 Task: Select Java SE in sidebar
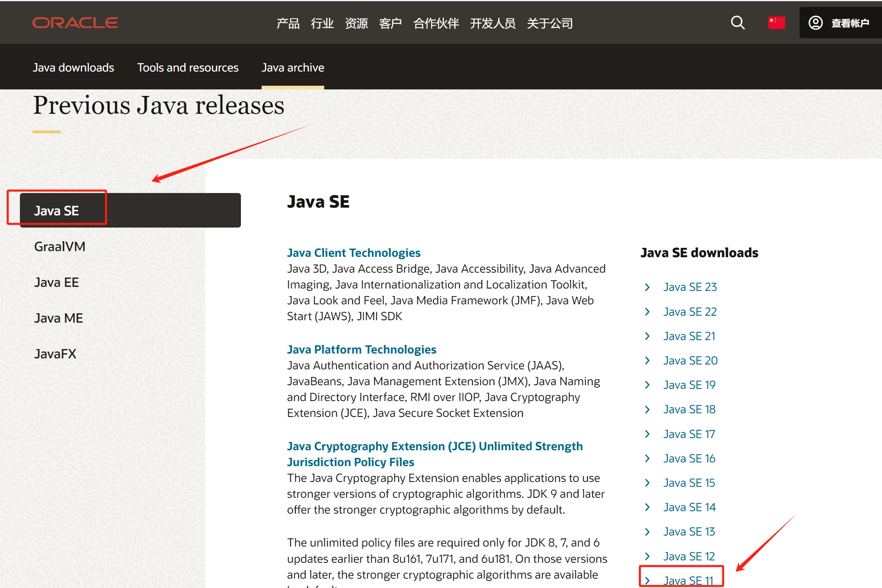coord(130,210)
